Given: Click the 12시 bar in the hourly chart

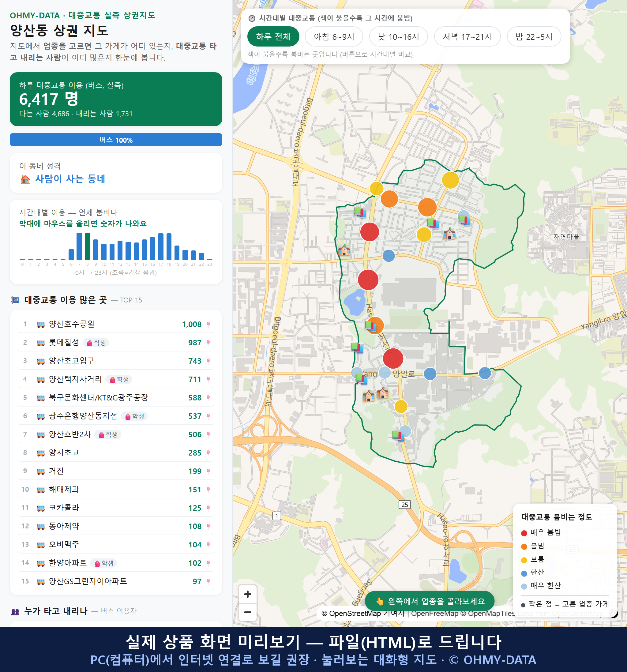Looking at the screenshot, I should tap(120, 250).
